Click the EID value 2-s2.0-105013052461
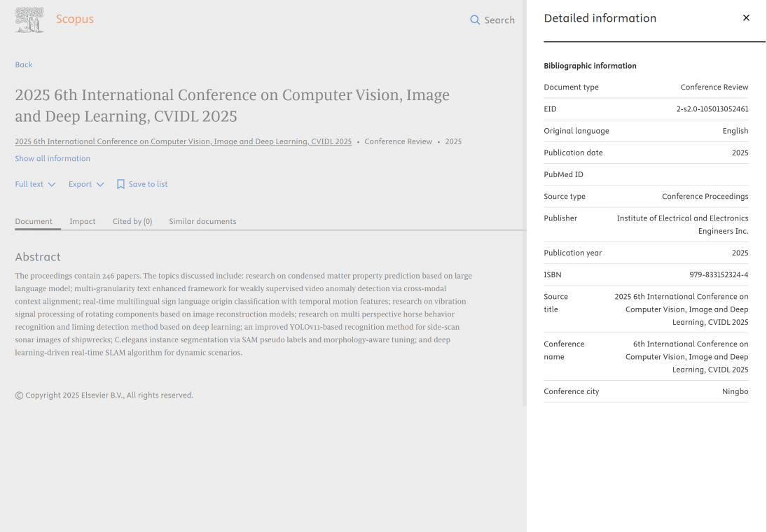This screenshot has width=767, height=532. tap(712, 109)
